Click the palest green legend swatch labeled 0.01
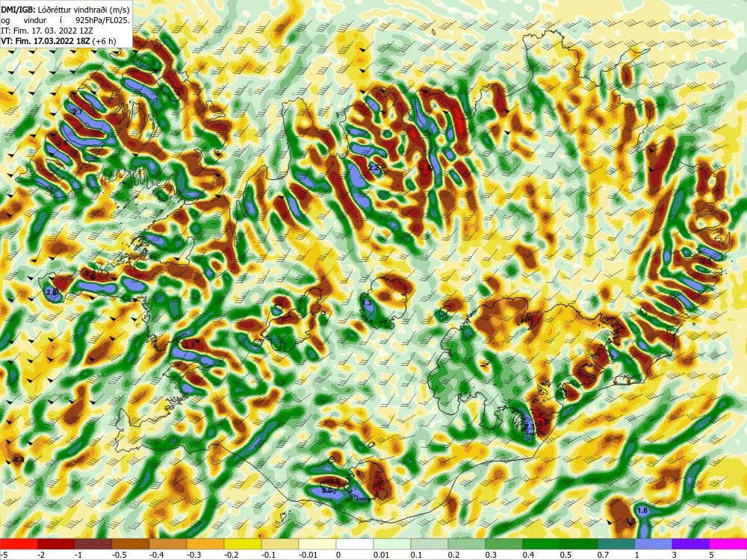The image size is (747, 560). pyautogui.click(x=392, y=544)
